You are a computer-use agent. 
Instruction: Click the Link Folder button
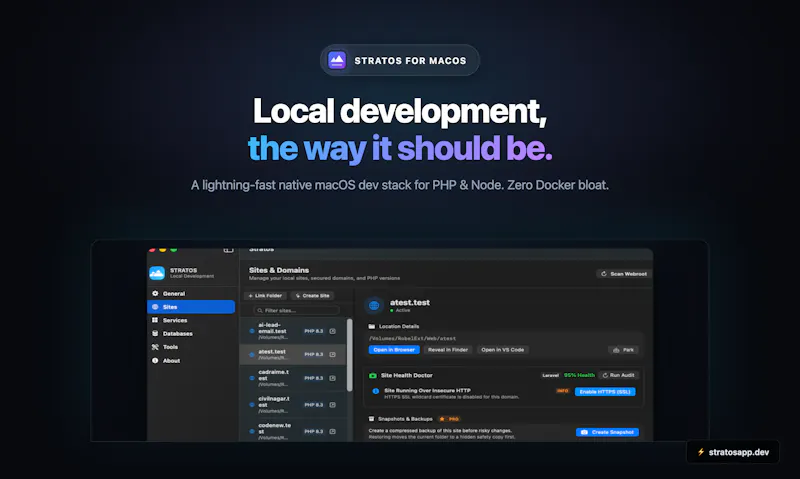click(265, 295)
